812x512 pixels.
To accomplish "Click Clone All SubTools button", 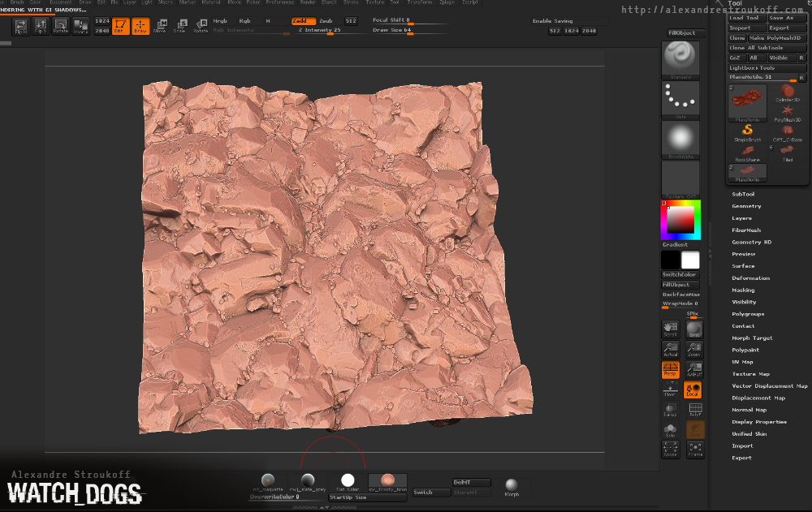I will [x=767, y=48].
